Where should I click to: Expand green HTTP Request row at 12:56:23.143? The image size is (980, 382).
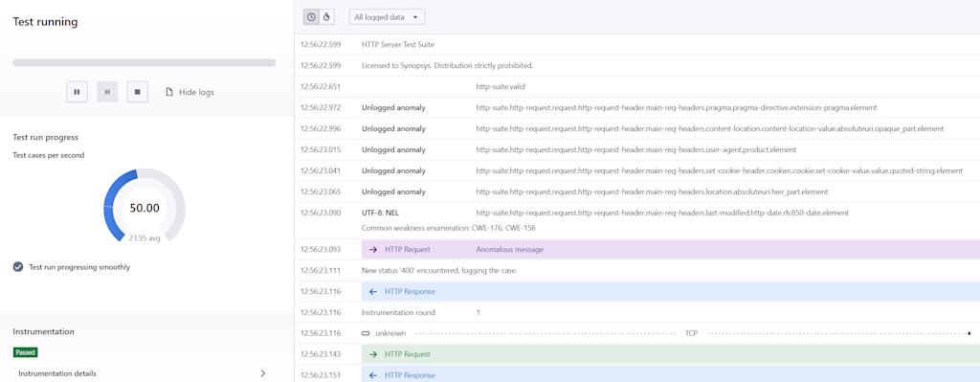[671, 354]
